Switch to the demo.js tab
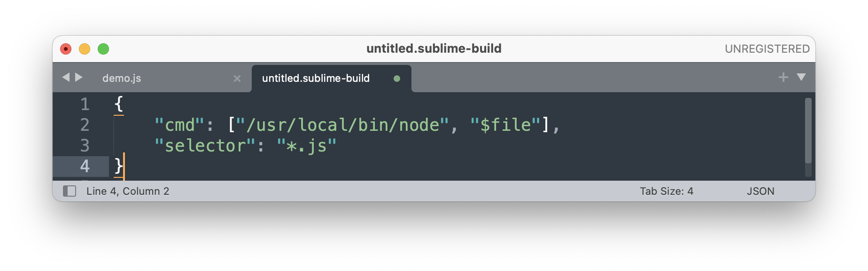The height and width of the screenshot is (271, 868). (122, 79)
